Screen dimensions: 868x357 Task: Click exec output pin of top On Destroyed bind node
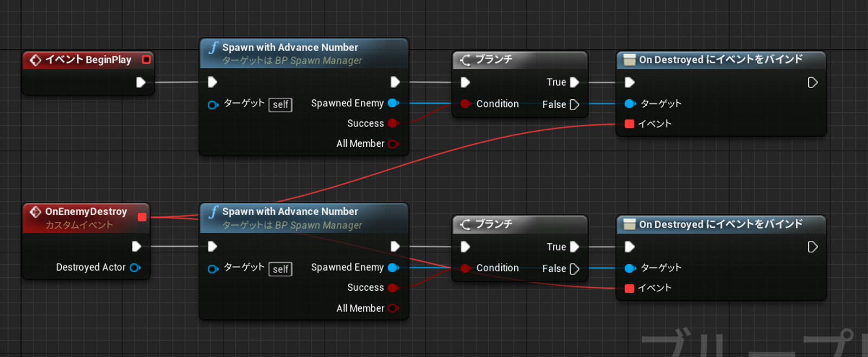point(812,82)
